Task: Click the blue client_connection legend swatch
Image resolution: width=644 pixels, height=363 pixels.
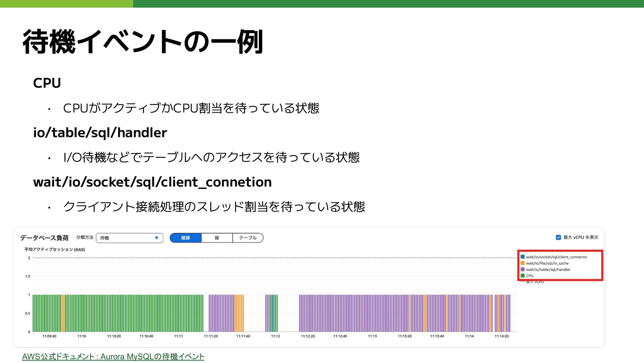Action: pos(523,257)
